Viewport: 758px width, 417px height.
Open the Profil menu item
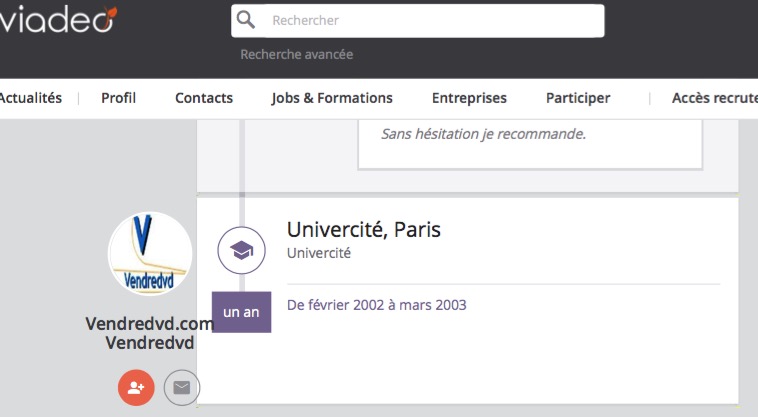(x=118, y=98)
